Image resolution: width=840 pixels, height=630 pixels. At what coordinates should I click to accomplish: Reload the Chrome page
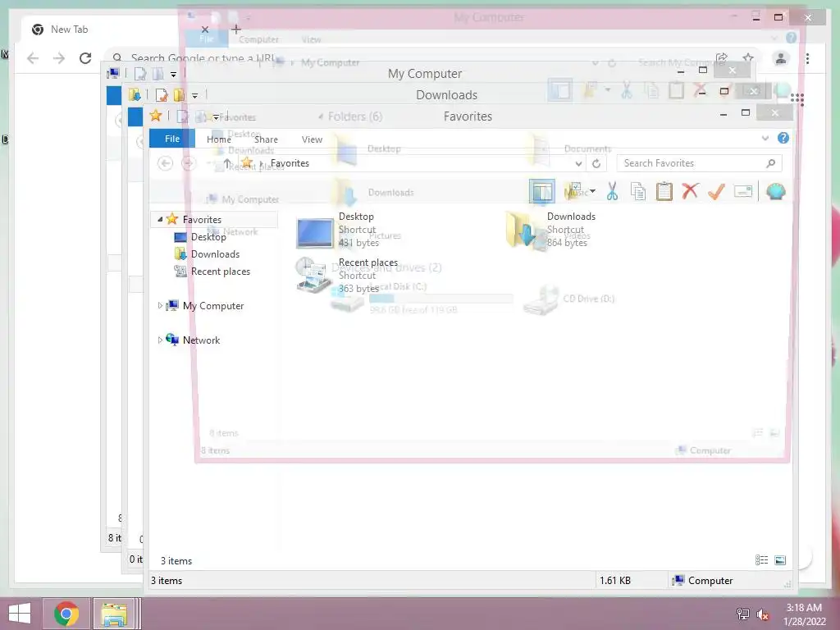click(x=85, y=58)
